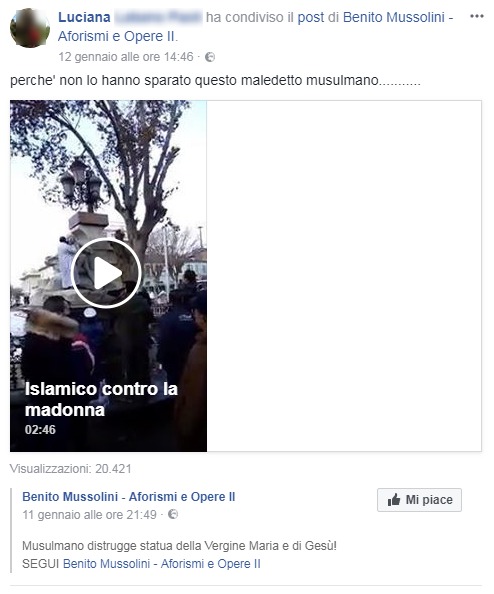Viewport: 494px width, 594px height.
Task: Click the video title overlay text
Action: pyautogui.click(x=101, y=399)
